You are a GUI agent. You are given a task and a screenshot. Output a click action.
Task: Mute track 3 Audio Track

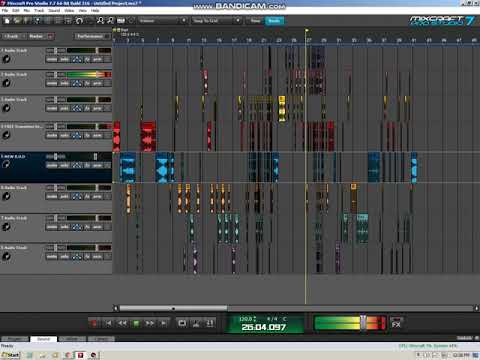[x=52, y=108]
